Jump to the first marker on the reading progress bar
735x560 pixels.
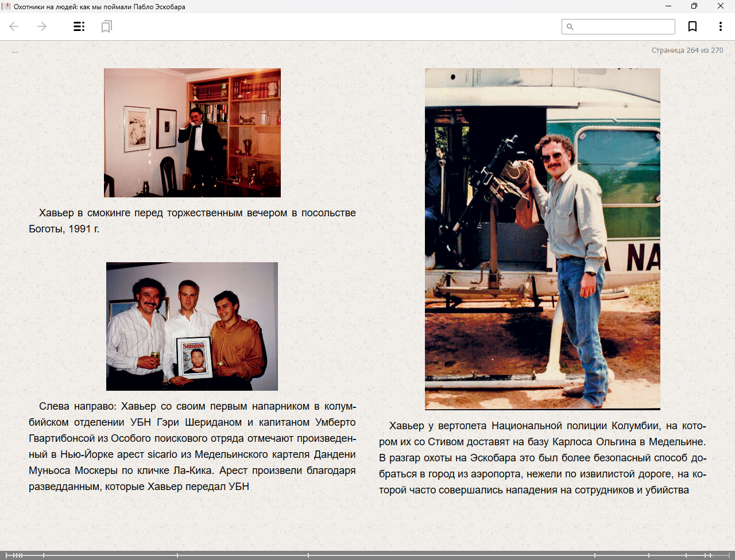(7, 555)
